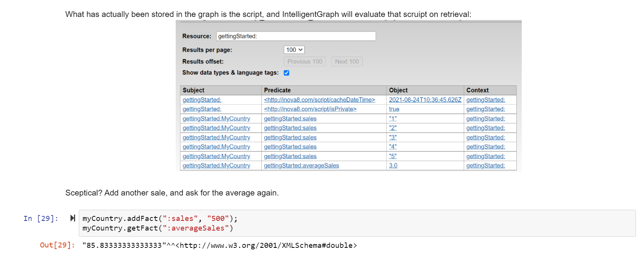This screenshot has width=644, height=254.
Task: Open the first gettingStarted: subject link
Action: [202, 100]
